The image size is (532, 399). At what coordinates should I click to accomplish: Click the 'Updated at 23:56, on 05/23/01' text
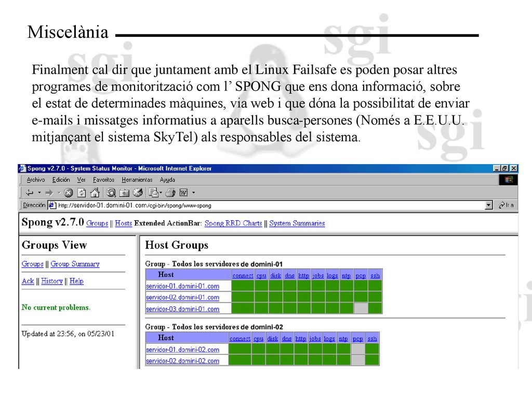click(68, 334)
